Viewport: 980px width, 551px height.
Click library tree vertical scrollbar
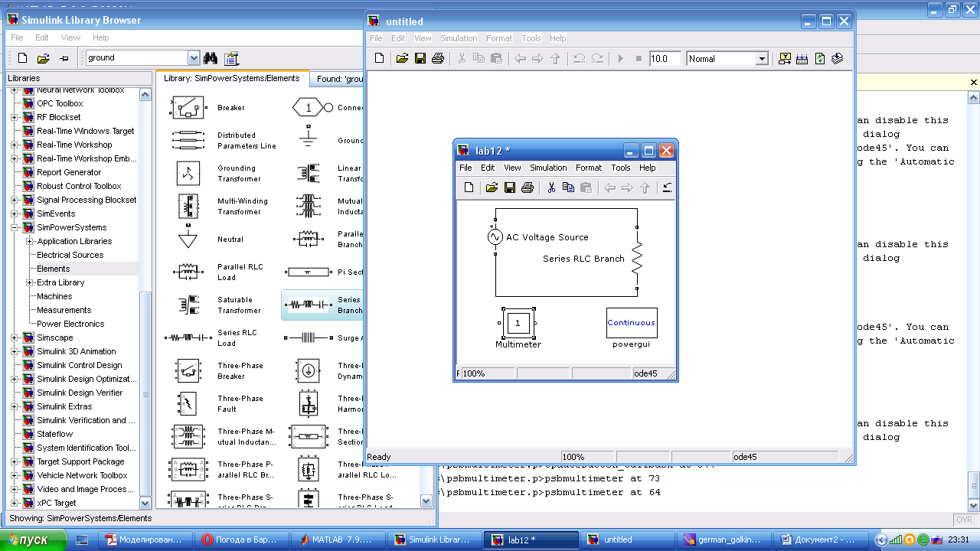tap(145, 298)
